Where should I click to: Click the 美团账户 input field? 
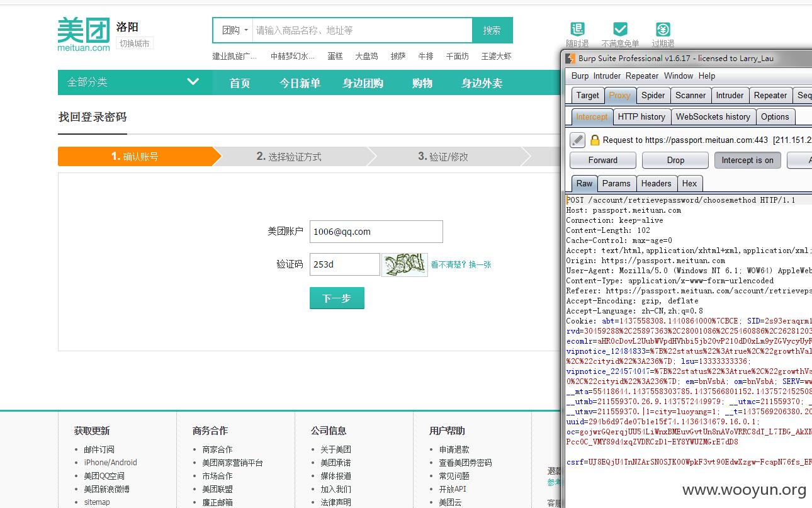[376, 232]
